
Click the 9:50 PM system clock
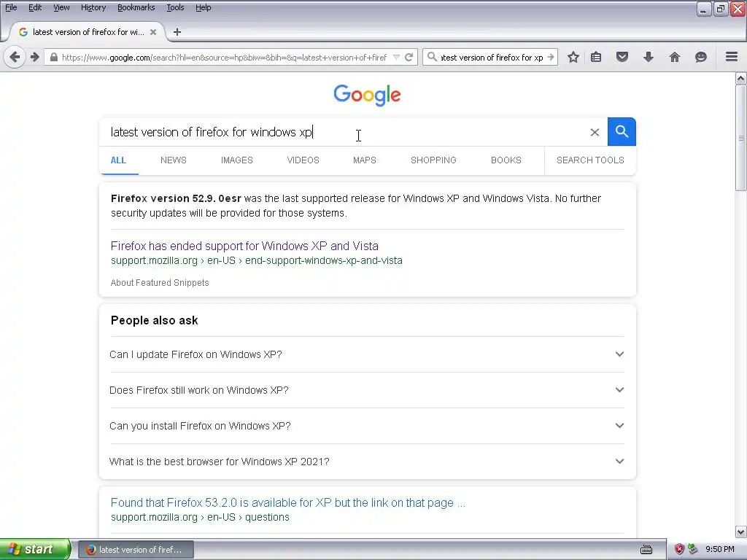(x=720, y=550)
